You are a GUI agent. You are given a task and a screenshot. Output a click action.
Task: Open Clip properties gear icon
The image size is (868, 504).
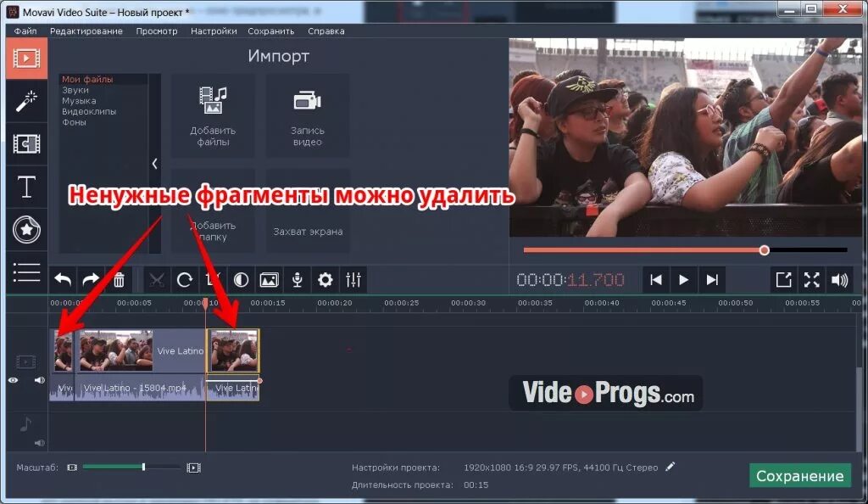click(325, 280)
